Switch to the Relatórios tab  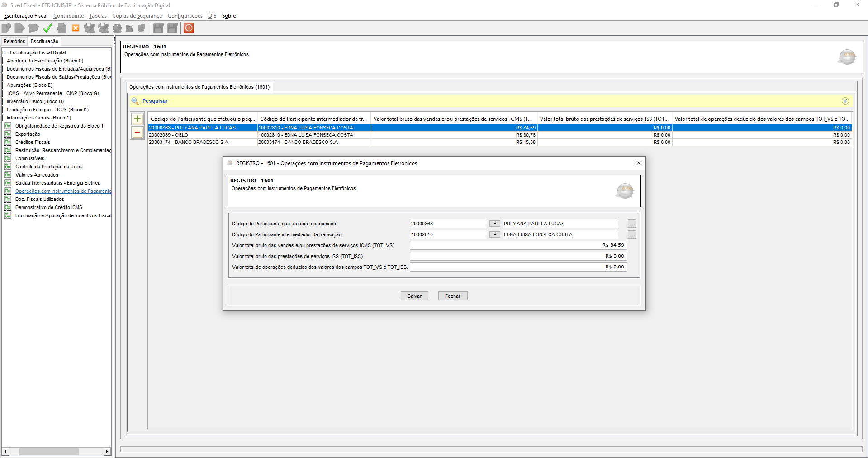(x=14, y=41)
